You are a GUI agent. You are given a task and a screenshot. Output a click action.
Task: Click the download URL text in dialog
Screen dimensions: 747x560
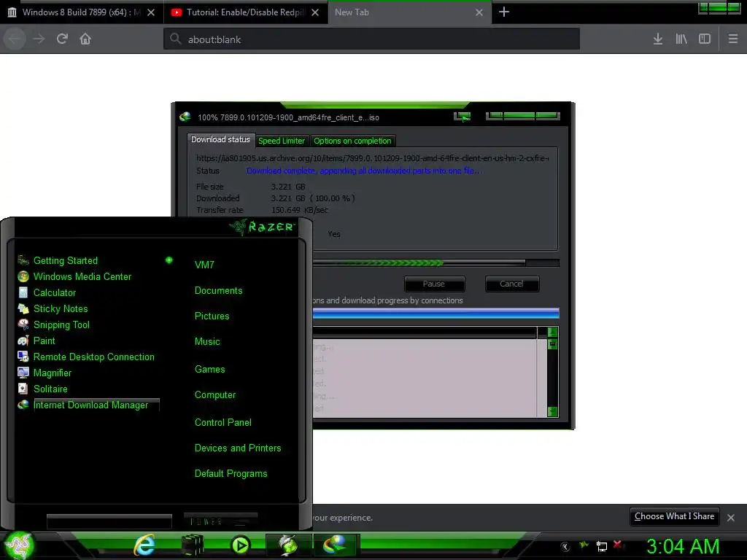[373, 158]
